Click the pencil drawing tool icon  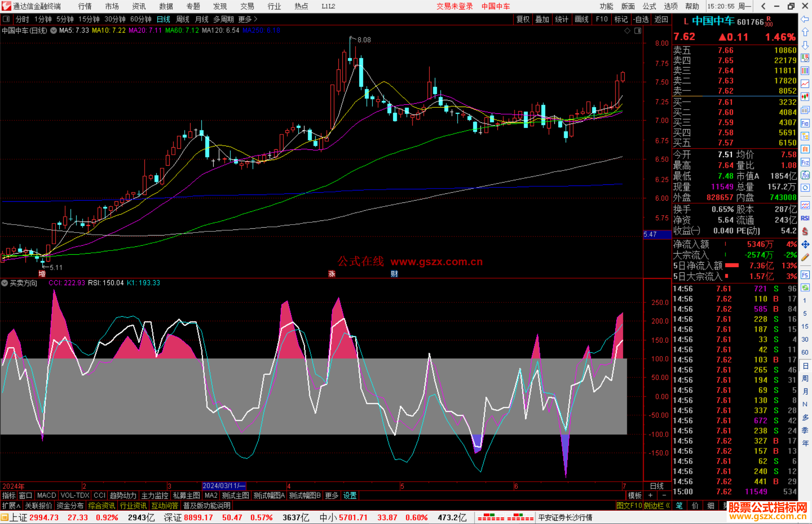(x=805, y=258)
